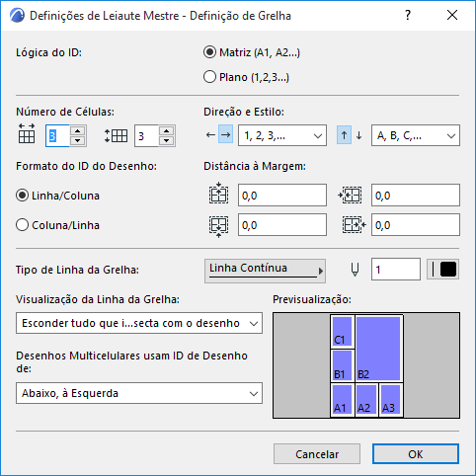The height and width of the screenshot is (476, 476).
Task: Expand the Abaixo, à Esquerda dropdown
Action: coord(139,393)
